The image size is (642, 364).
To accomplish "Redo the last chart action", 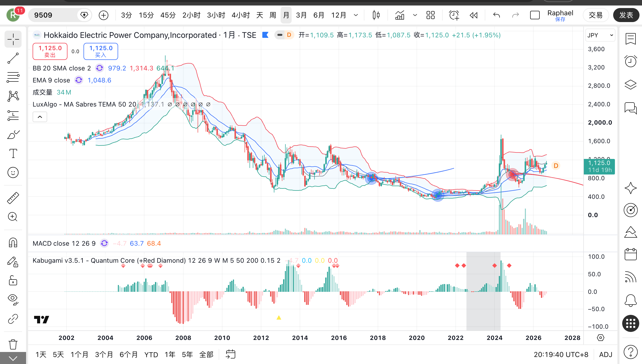I will (x=515, y=15).
